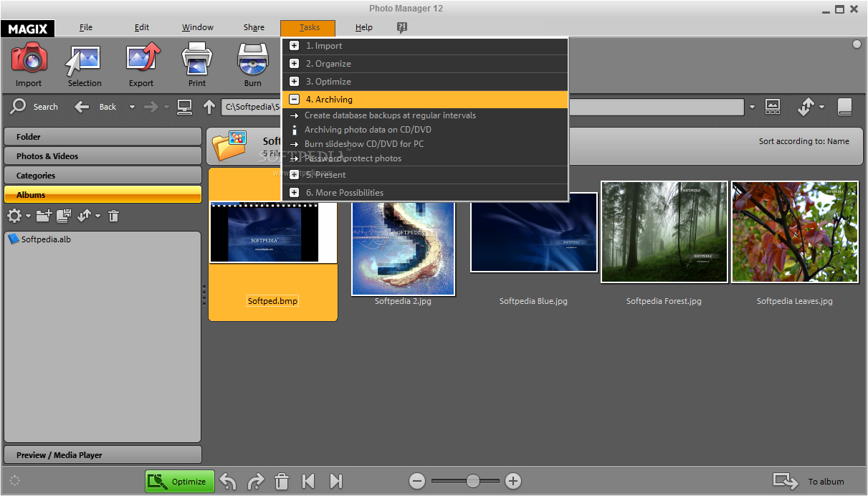The image size is (868, 496).
Task: Jump to the next image
Action: click(335, 481)
